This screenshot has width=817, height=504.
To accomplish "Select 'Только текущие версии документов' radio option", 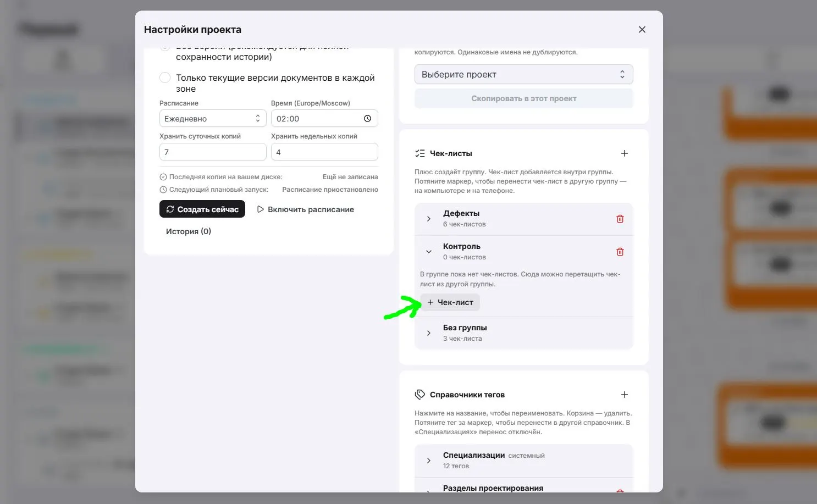I will pyautogui.click(x=165, y=77).
